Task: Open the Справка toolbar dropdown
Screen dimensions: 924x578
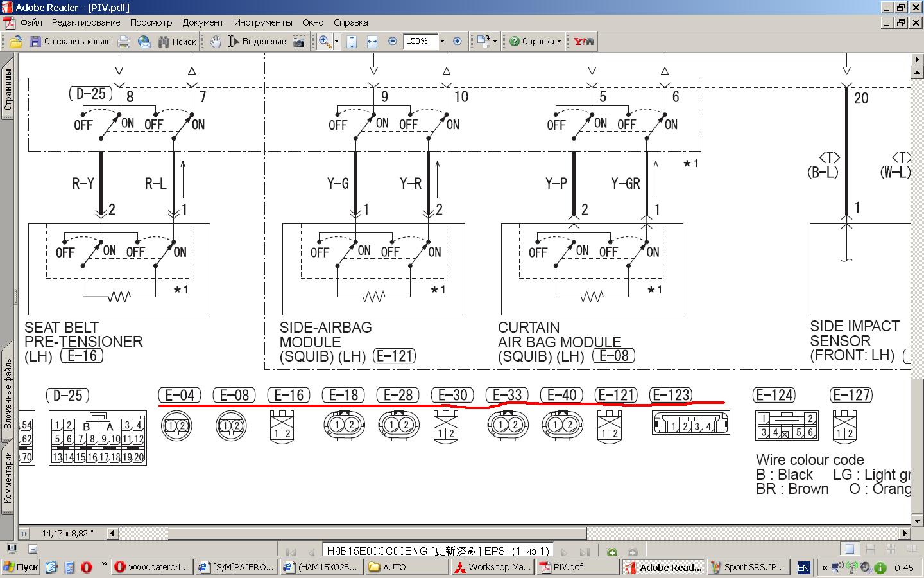Action: 535,42
